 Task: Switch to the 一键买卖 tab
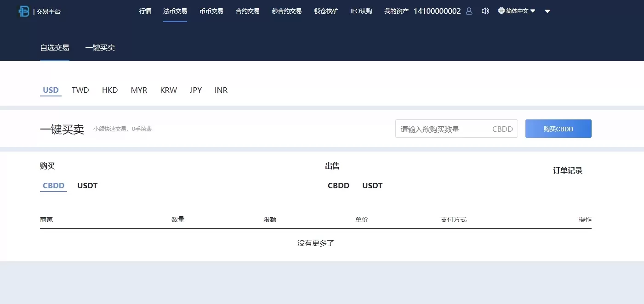[x=100, y=48]
